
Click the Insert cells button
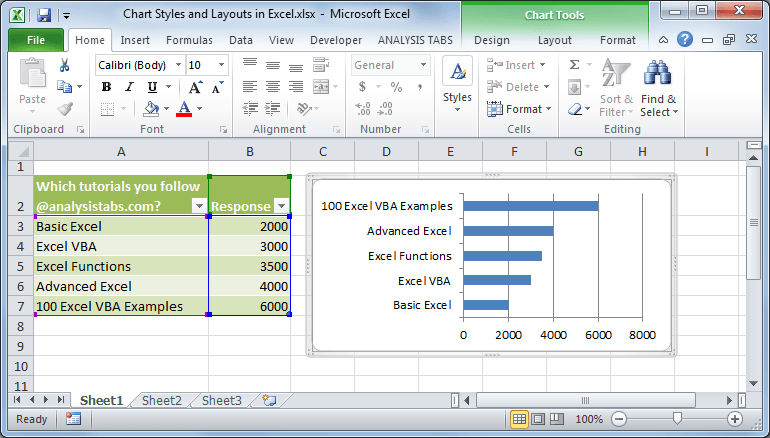516,65
